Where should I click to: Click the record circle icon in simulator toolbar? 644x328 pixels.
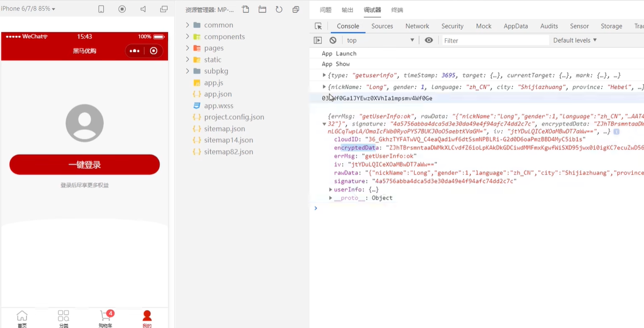point(122,9)
